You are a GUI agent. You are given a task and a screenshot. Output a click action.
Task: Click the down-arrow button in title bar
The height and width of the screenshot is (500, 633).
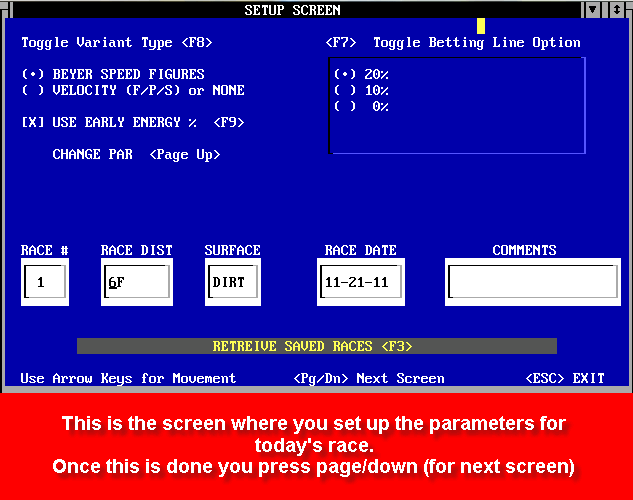coord(593,10)
